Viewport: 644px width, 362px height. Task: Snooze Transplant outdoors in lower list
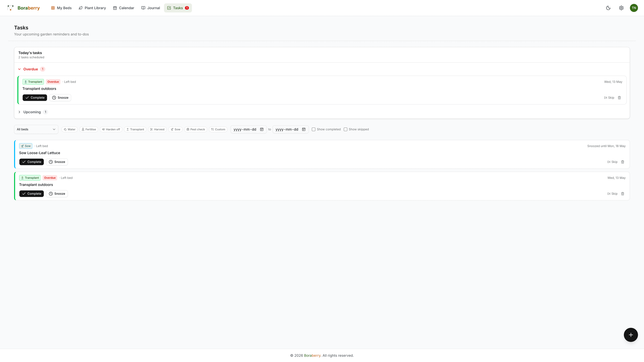(x=57, y=194)
